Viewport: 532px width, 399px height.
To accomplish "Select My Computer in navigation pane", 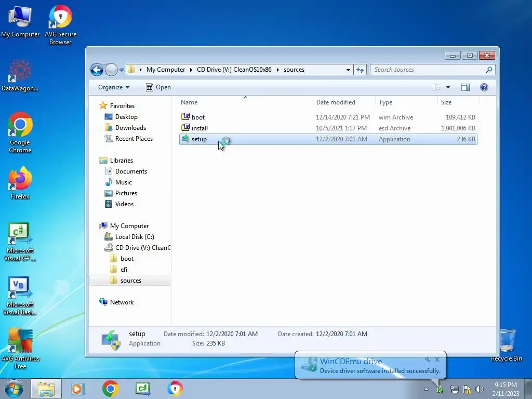I will [x=129, y=226].
